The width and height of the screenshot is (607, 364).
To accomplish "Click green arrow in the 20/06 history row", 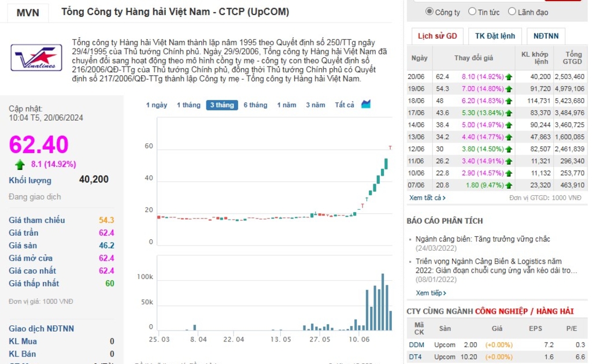I will click(509, 77).
